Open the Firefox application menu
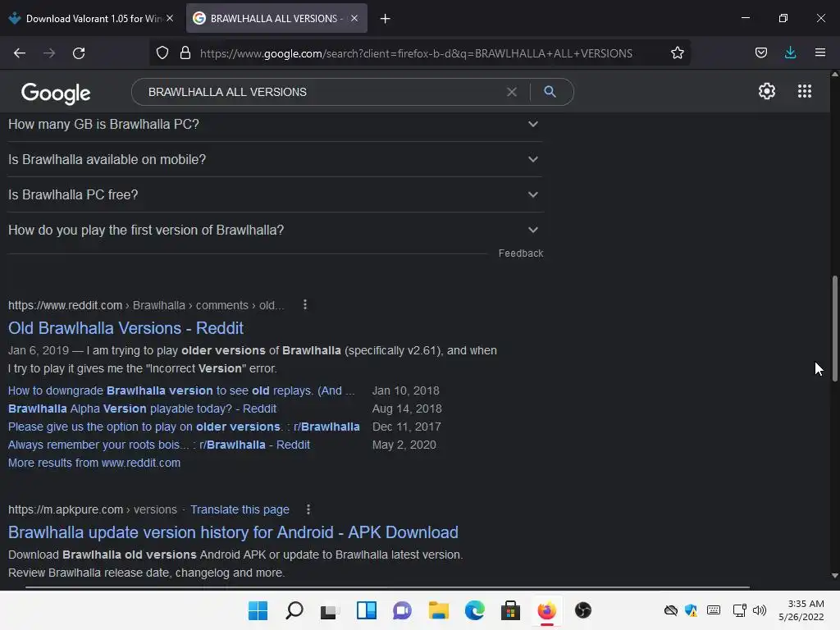The image size is (840, 630). (x=820, y=53)
